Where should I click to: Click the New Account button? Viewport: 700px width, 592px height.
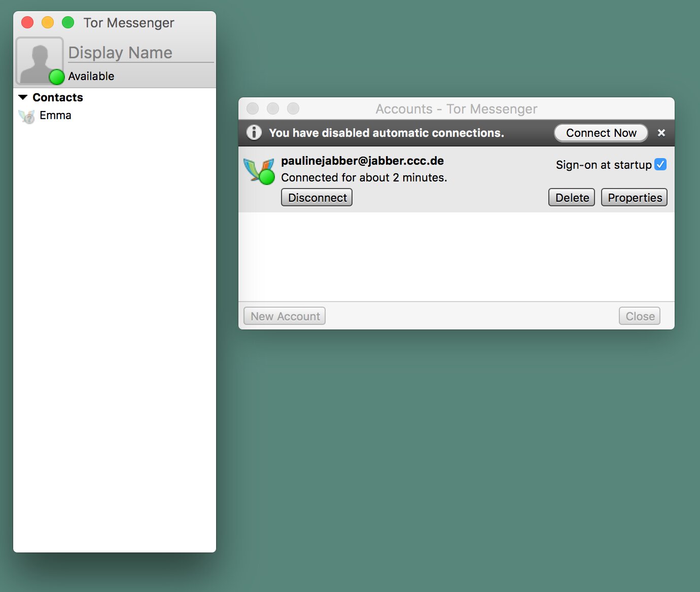pyautogui.click(x=285, y=316)
